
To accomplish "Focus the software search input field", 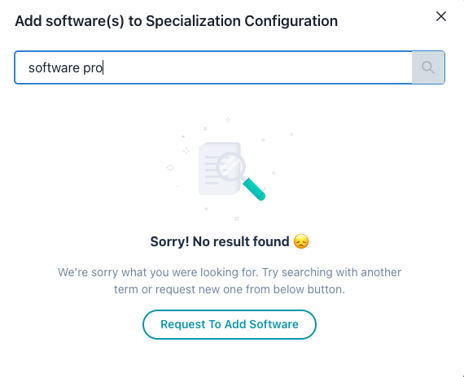I will (x=213, y=67).
